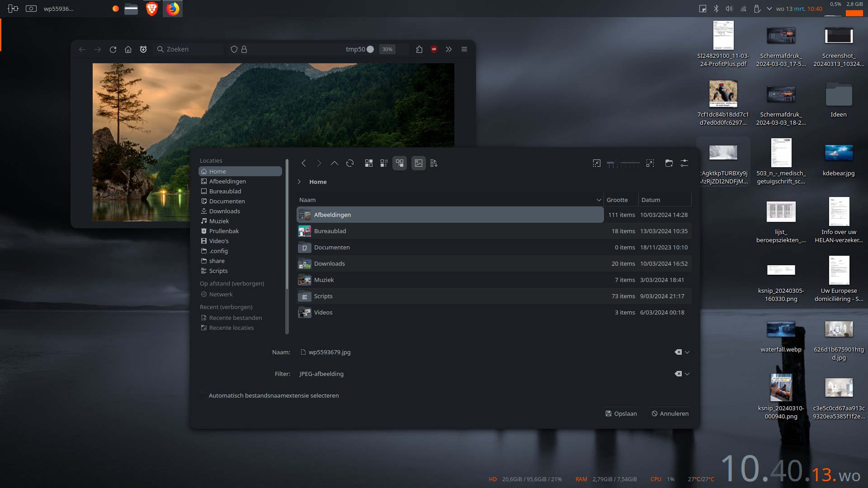This screenshot has width=868, height=488.
Task: Show more browser toolbar items chevron
Action: pyautogui.click(x=449, y=49)
